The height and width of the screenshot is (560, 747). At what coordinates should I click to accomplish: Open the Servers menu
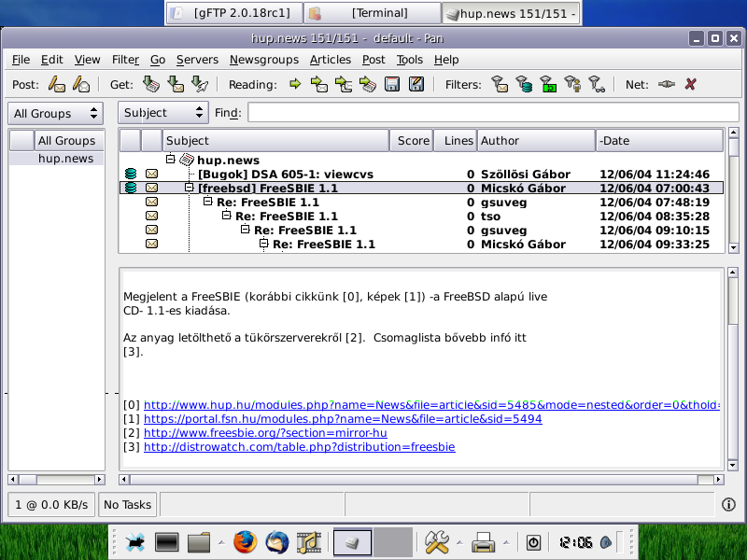197,60
